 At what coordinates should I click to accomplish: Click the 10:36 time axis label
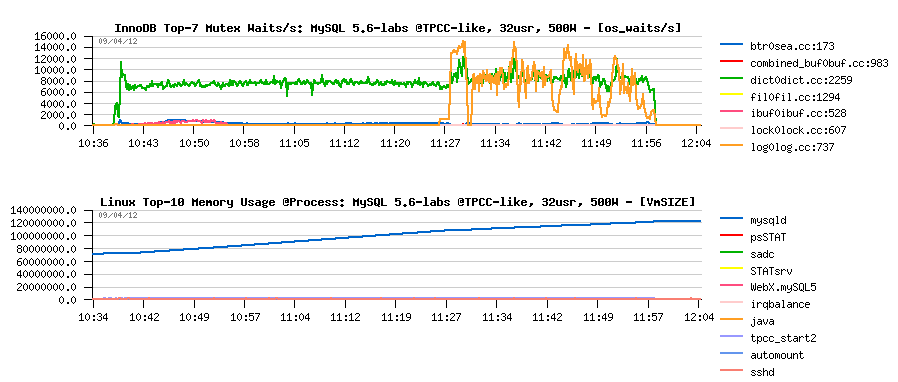pos(93,142)
